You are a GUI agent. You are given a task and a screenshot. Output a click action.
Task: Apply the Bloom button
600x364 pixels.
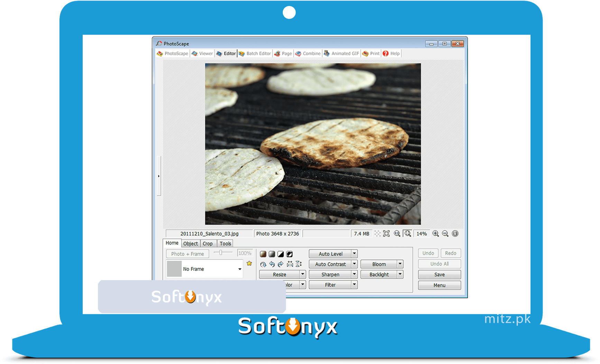pyautogui.click(x=379, y=264)
